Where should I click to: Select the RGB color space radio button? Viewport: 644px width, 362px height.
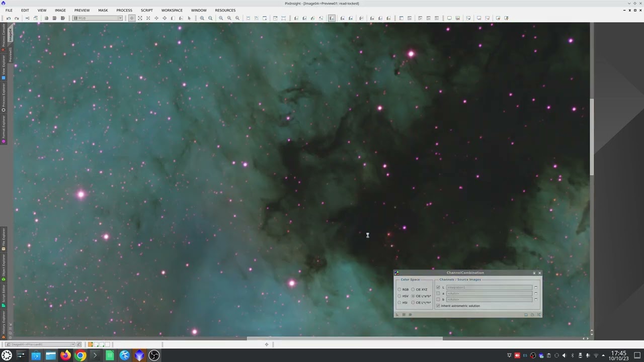tap(399, 290)
